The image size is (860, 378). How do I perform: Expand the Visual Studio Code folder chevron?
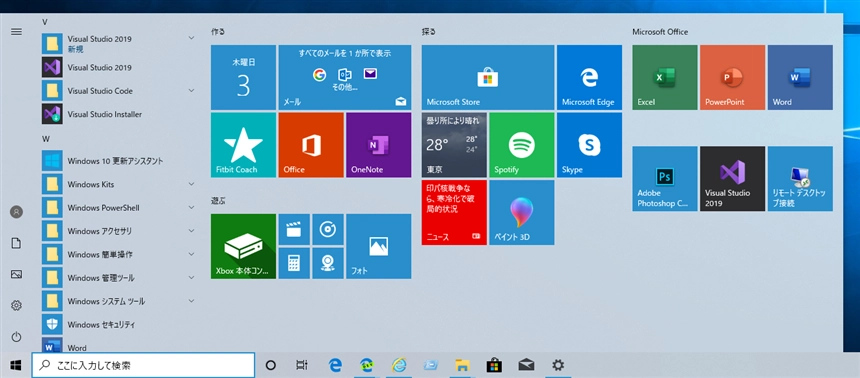[191, 90]
